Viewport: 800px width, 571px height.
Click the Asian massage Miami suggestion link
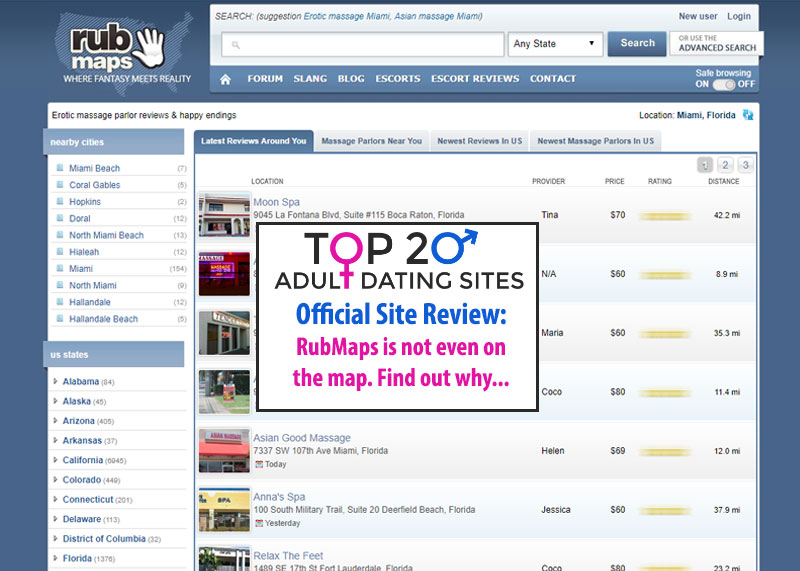437,16
